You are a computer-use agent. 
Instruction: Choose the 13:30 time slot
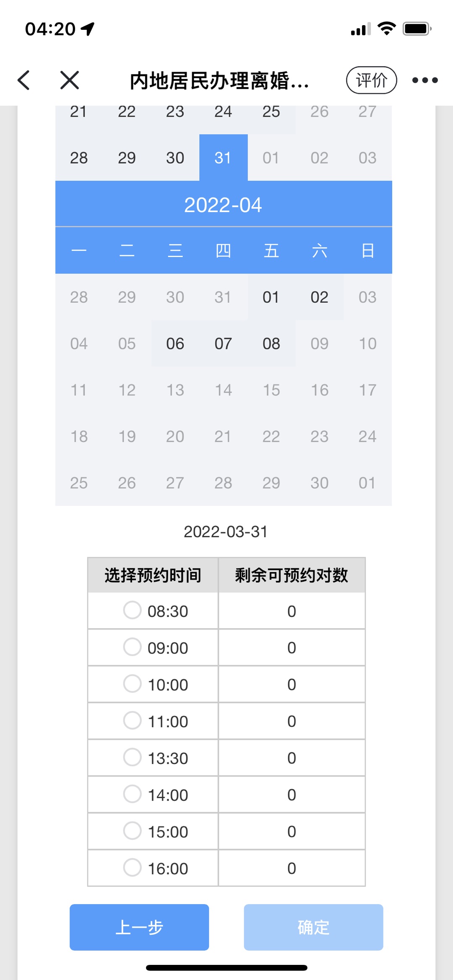coord(132,757)
